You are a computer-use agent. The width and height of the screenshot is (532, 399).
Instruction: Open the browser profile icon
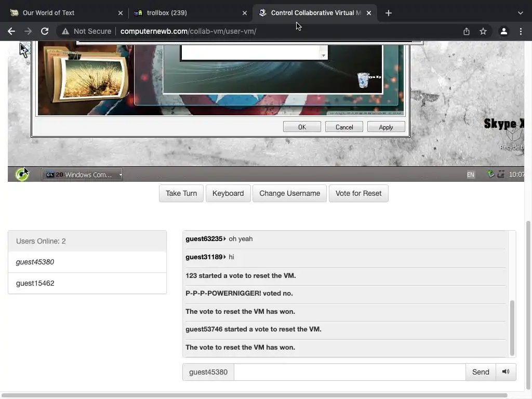tap(504, 31)
